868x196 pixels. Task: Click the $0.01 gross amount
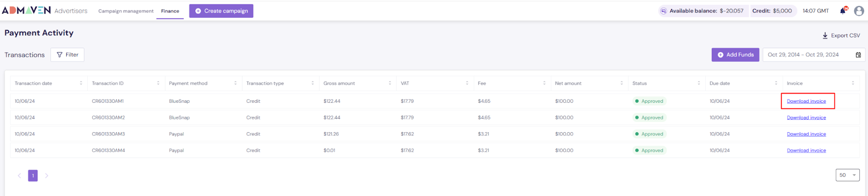(x=329, y=151)
